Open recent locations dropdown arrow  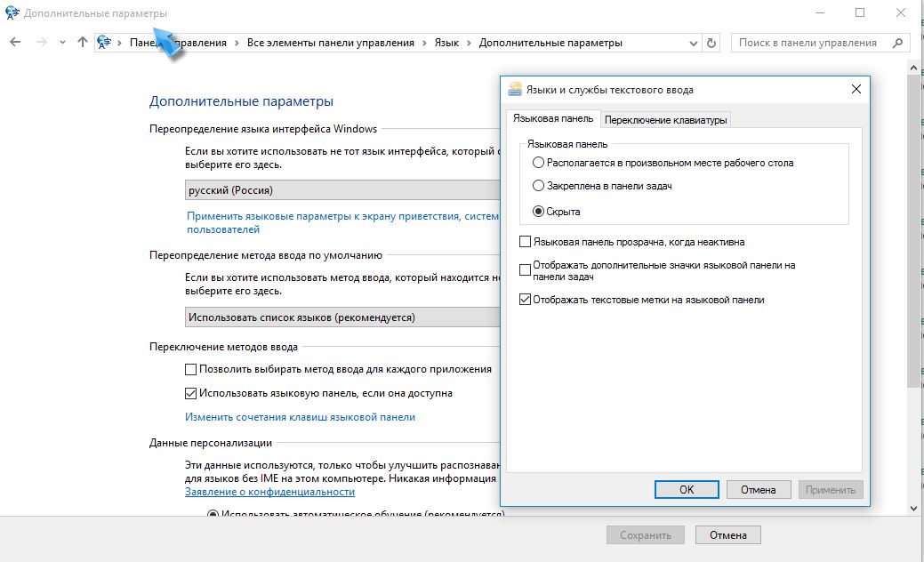click(x=62, y=43)
